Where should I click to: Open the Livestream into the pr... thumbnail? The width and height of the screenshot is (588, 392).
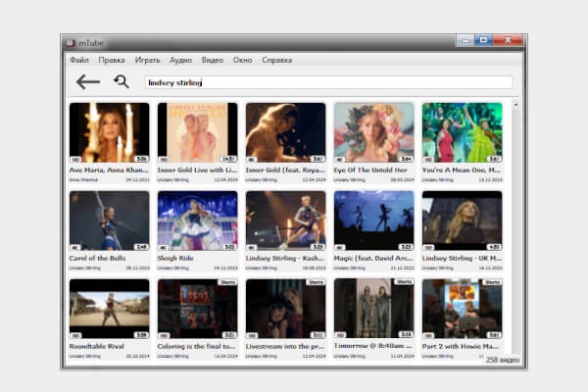[x=286, y=309]
